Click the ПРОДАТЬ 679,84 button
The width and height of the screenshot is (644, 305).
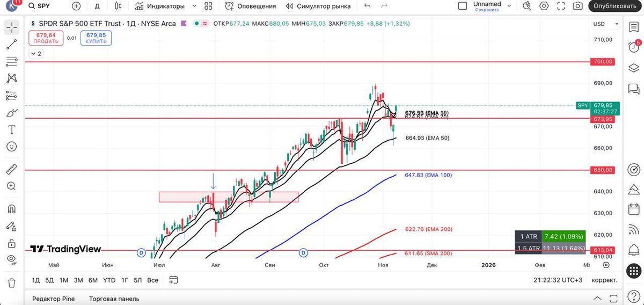[46, 38]
